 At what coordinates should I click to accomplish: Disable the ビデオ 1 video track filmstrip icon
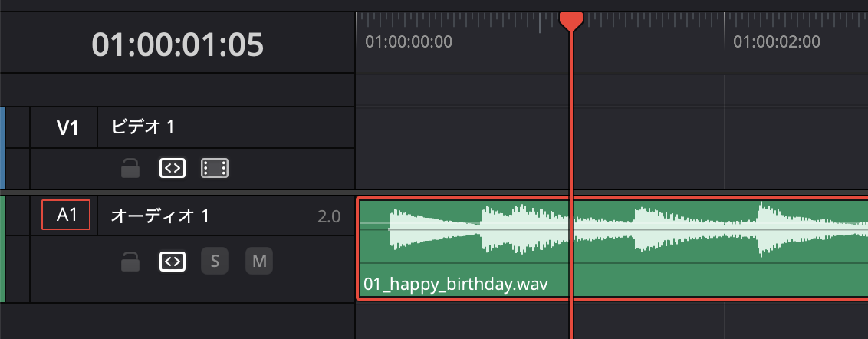pyautogui.click(x=215, y=168)
